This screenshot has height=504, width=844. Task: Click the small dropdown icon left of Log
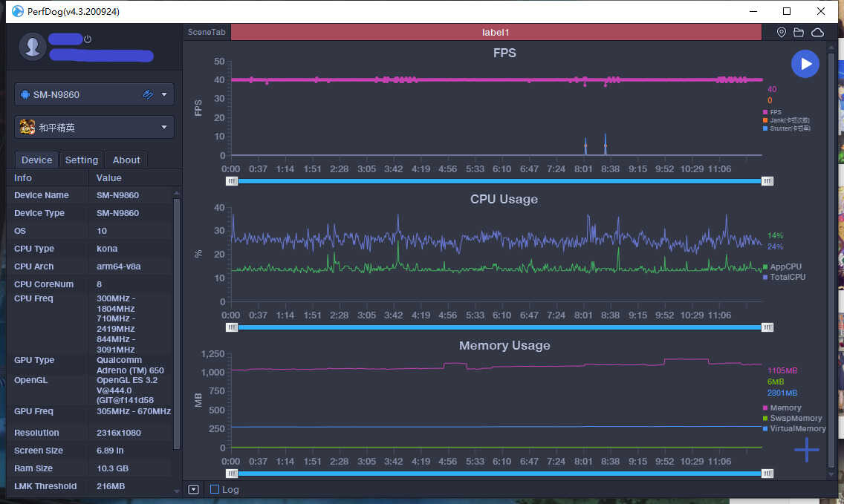point(193,489)
